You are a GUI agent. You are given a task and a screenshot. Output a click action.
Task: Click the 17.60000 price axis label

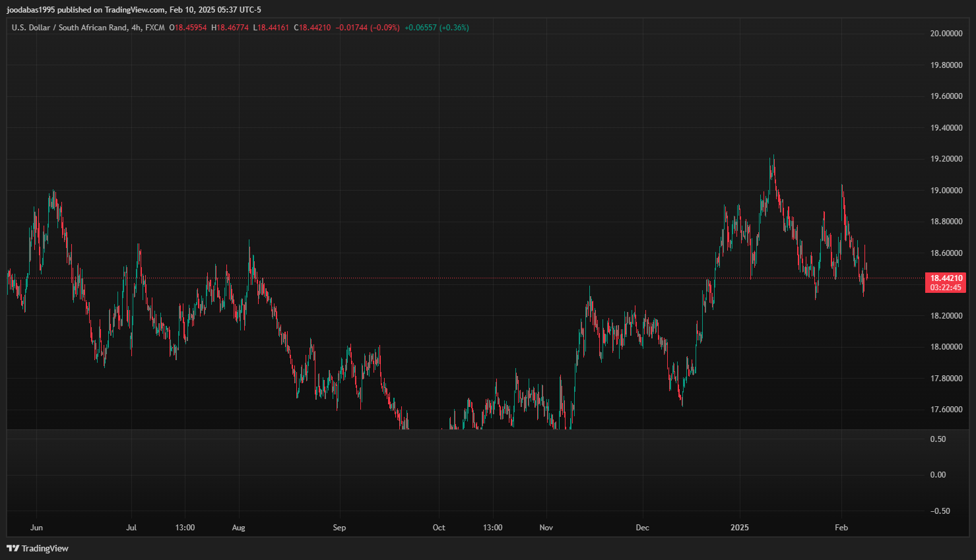(x=946, y=410)
